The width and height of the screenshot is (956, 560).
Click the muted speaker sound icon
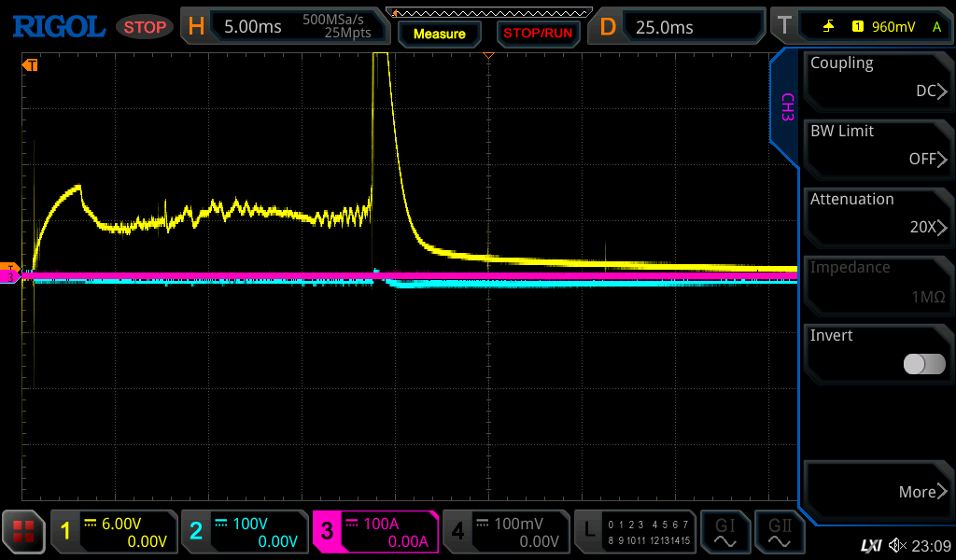[x=898, y=545]
